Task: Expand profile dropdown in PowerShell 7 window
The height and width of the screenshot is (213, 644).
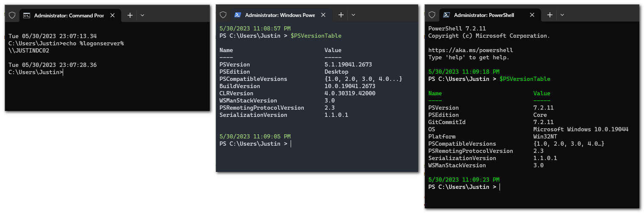Action: click(562, 15)
